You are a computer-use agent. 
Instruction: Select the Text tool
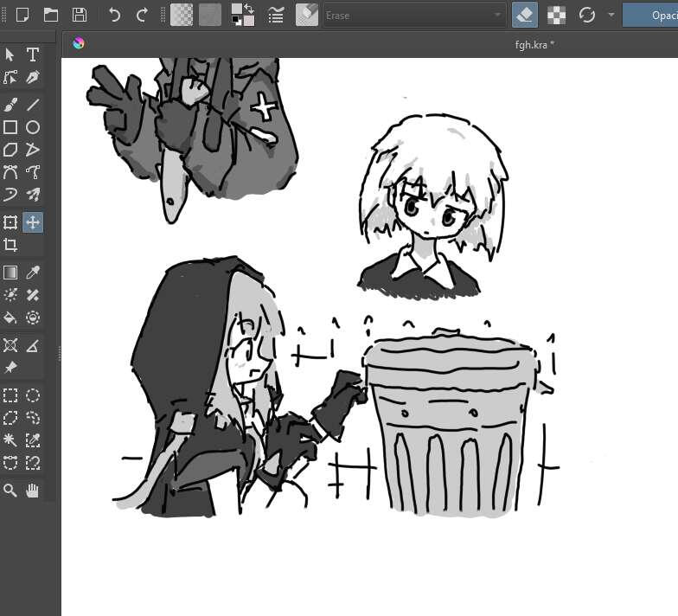[33, 55]
